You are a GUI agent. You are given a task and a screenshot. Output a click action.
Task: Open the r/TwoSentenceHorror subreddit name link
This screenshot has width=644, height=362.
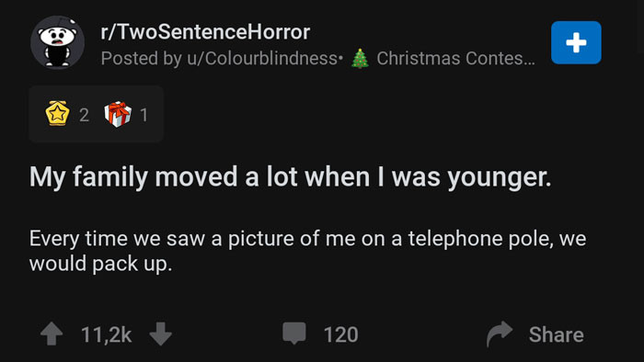(x=205, y=32)
